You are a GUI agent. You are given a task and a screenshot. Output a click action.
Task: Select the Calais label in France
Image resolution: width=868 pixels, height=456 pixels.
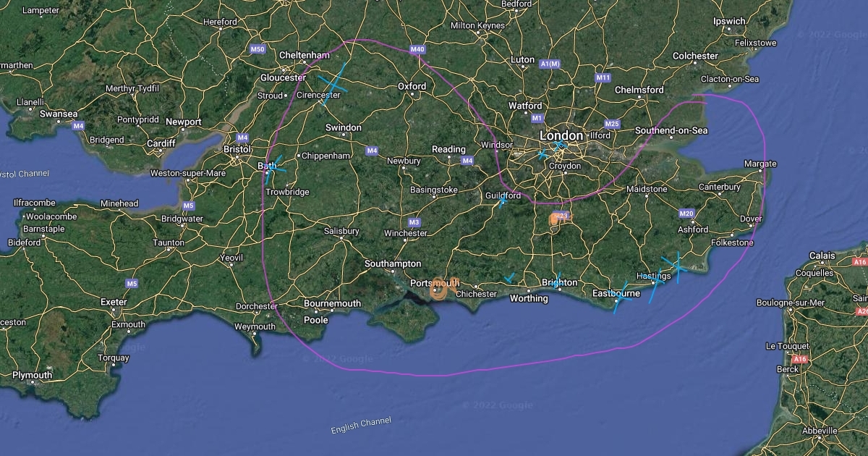[x=822, y=256]
